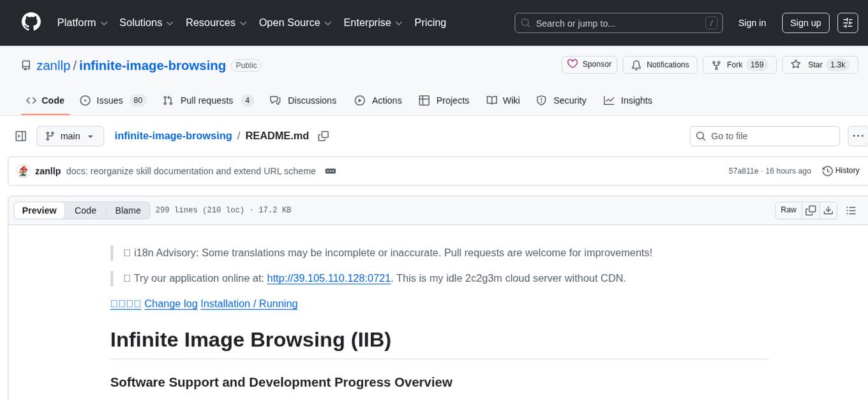Open the main branch dropdown
Viewport: 868px width, 400px height.
70,135
